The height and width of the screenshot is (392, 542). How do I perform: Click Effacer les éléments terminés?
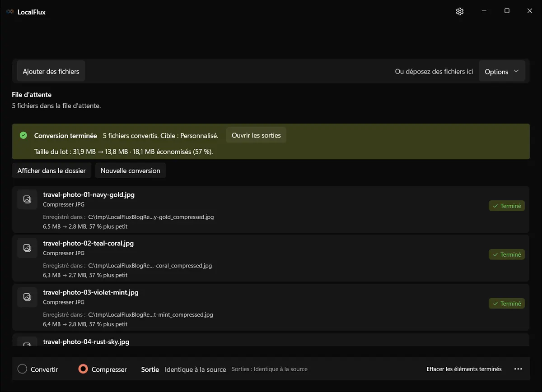[x=464, y=369]
